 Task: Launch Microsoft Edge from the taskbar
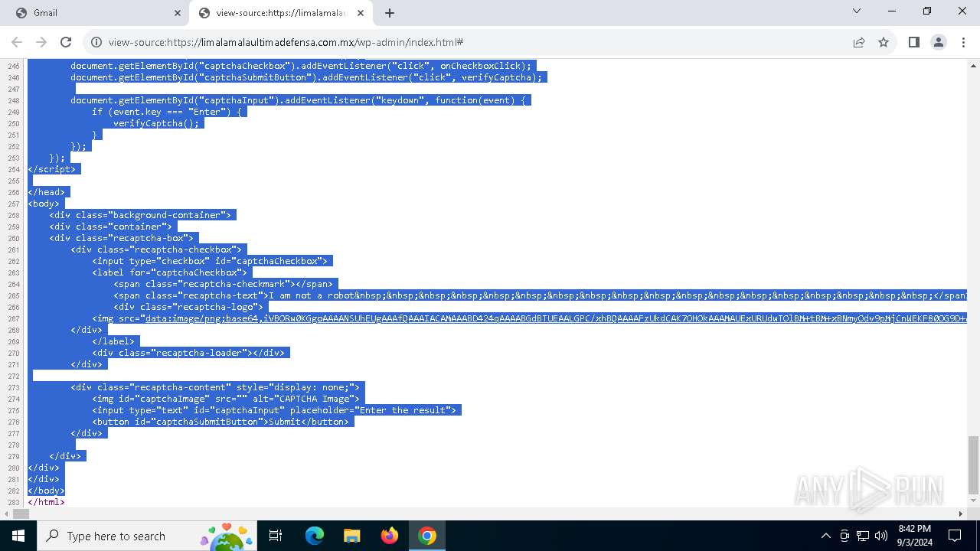point(315,536)
